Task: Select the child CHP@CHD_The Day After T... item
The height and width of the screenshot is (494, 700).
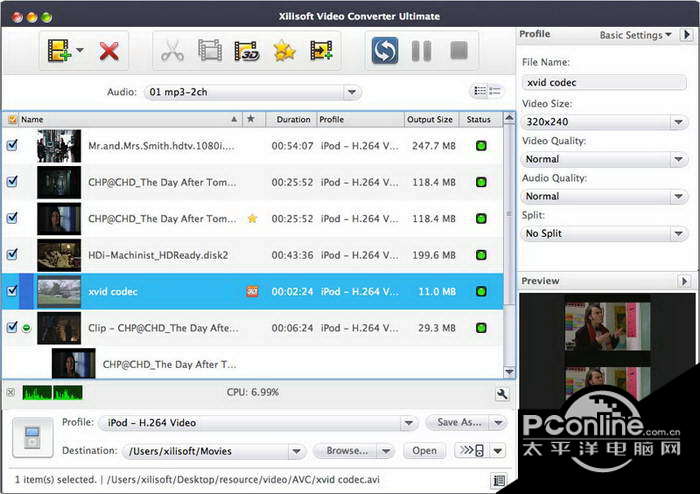Action: point(170,365)
